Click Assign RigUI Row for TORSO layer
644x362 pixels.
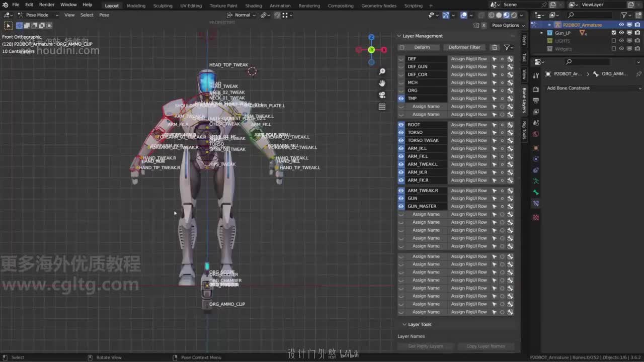(x=469, y=133)
